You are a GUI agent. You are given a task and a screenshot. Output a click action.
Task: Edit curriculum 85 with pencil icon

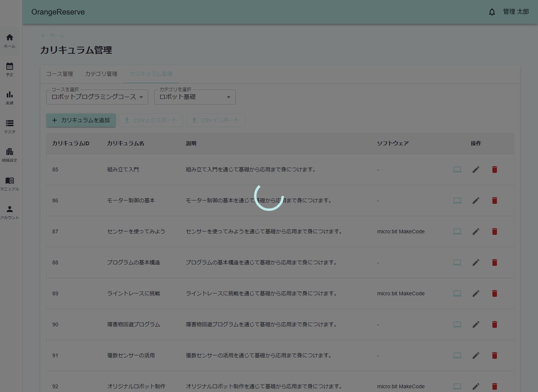[476, 169]
